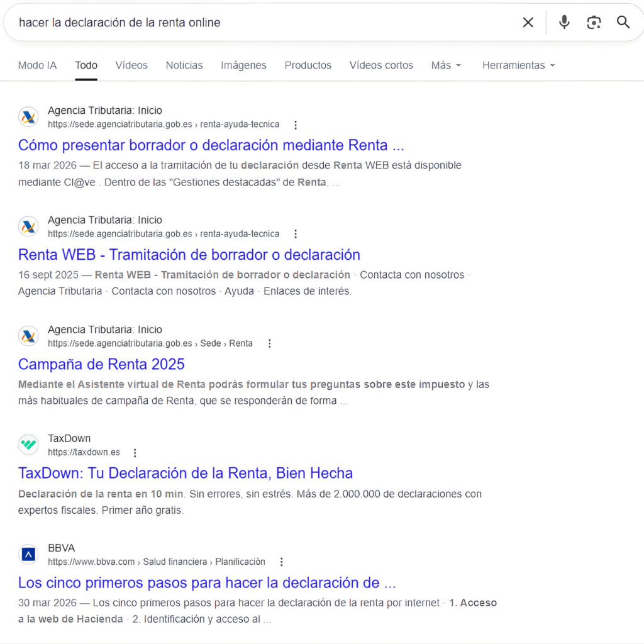This screenshot has height=644, width=644.
Task: Open three-dot menu for the BBVA result
Action: point(281,562)
